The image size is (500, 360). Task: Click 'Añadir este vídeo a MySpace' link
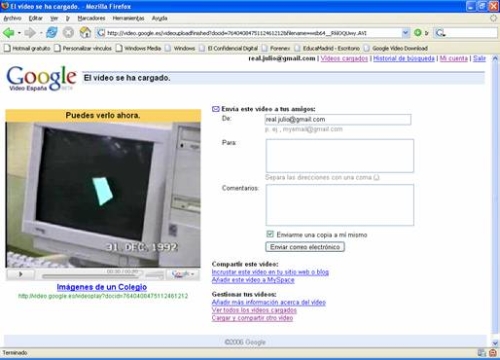253,280
